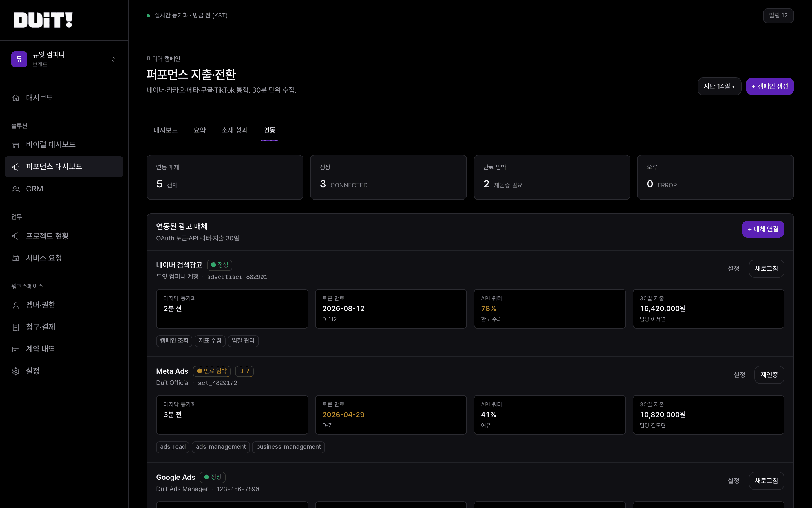The image size is (812, 508).
Task: Click the 캠페인 조회 permission tag
Action: (x=174, y=341)
